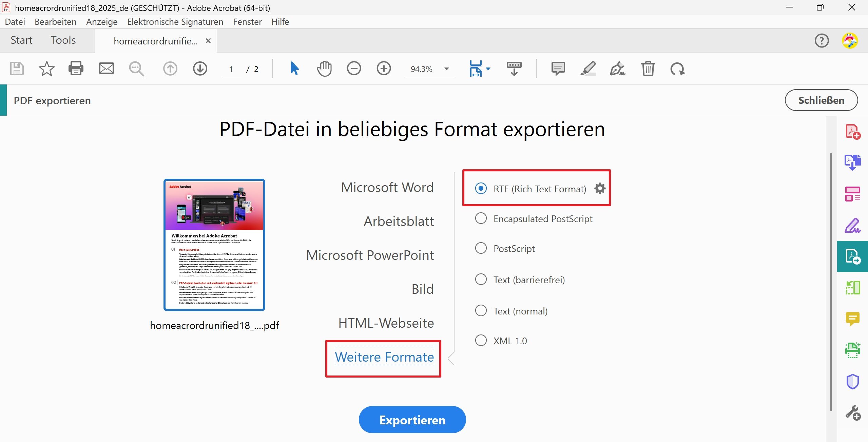
Task: Open the Hilfe menu
Action: coord(280,22)
